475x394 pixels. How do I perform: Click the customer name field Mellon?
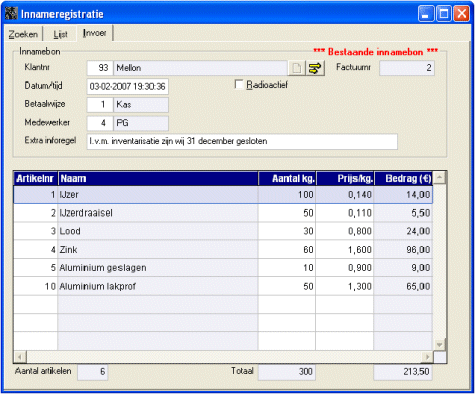point(200,68)
